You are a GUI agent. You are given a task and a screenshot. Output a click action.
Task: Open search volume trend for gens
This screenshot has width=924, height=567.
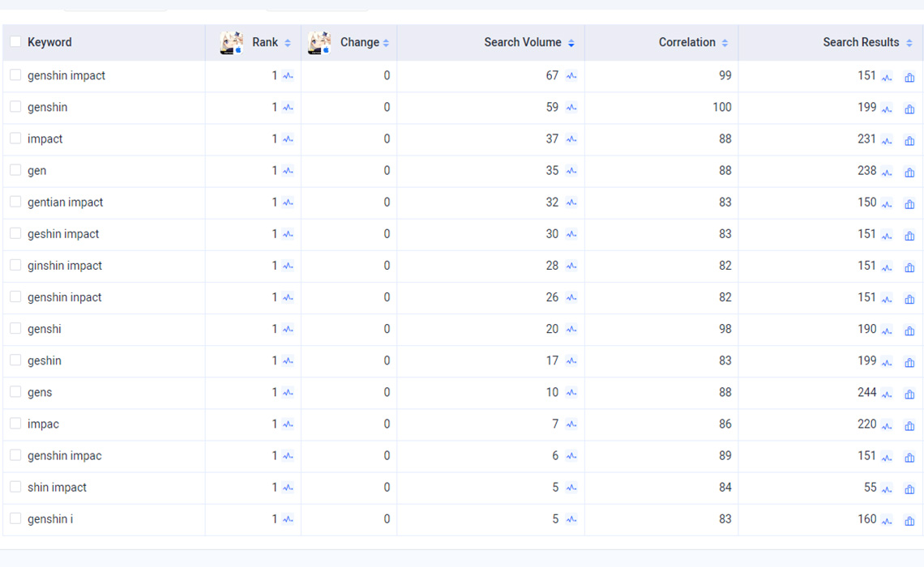(x=571, y=393)
